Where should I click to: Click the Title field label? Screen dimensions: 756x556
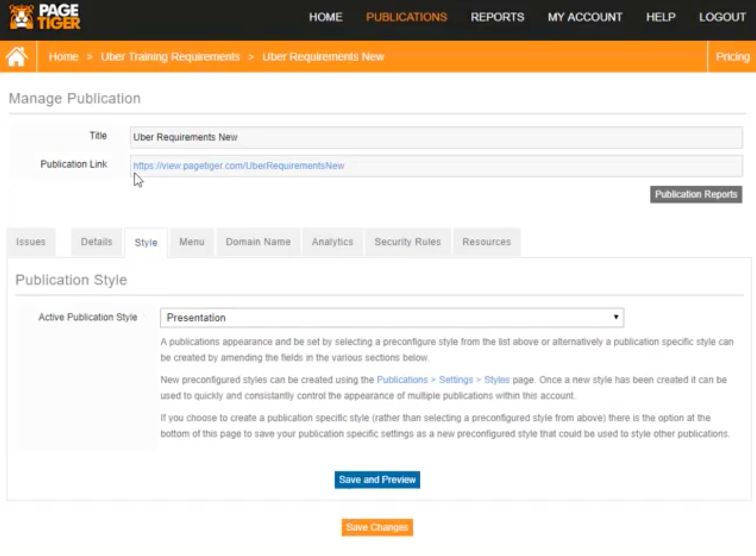pyautogui.click(x=98, y=136)
